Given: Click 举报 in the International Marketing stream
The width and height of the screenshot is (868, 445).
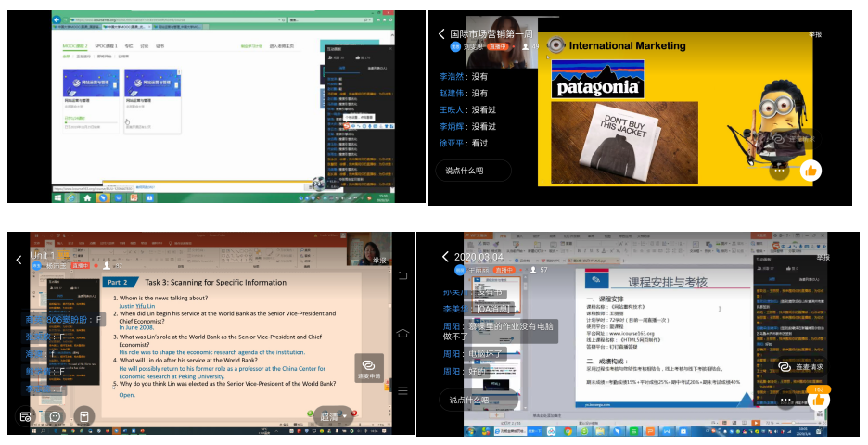Looking at the screenshot, I should (x=814, y=34).
